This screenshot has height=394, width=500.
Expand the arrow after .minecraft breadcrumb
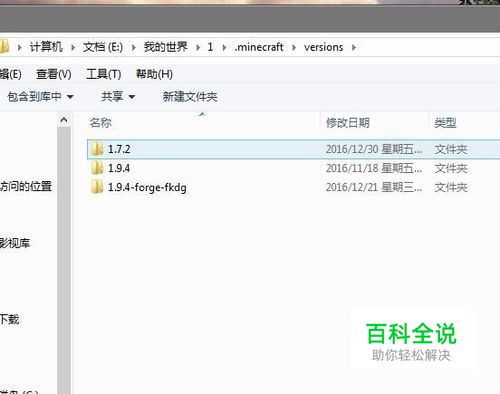(294, 48)
